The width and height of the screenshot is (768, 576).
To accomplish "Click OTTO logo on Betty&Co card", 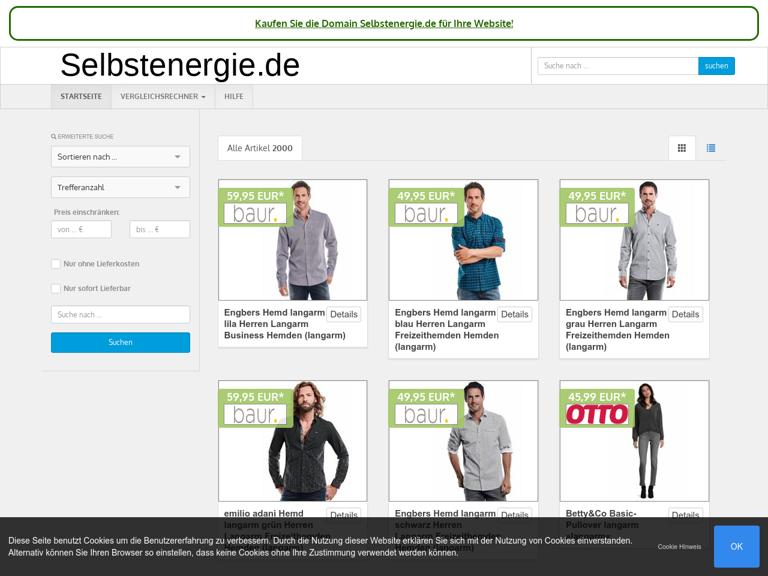I will pyautogui.click(x=597, y=414).
